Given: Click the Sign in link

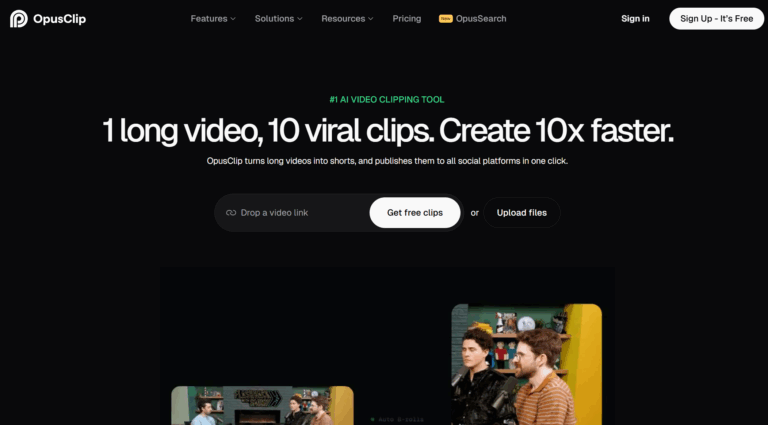Looking at the screenshot, I should coord(635,18).
